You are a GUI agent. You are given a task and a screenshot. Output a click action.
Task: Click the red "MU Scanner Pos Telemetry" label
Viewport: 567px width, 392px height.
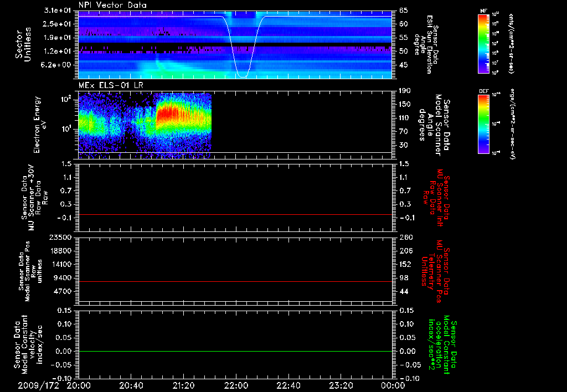436,271
